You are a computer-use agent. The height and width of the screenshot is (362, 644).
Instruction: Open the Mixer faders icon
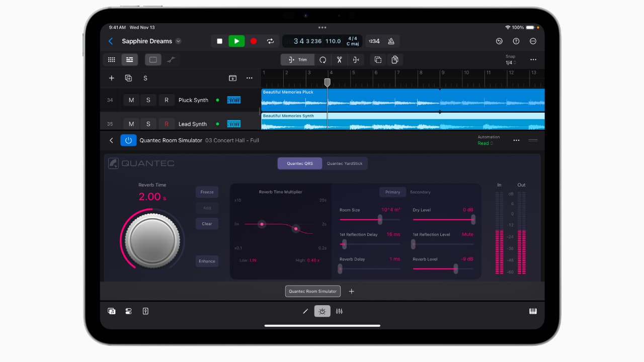click(x=339, y=311)
